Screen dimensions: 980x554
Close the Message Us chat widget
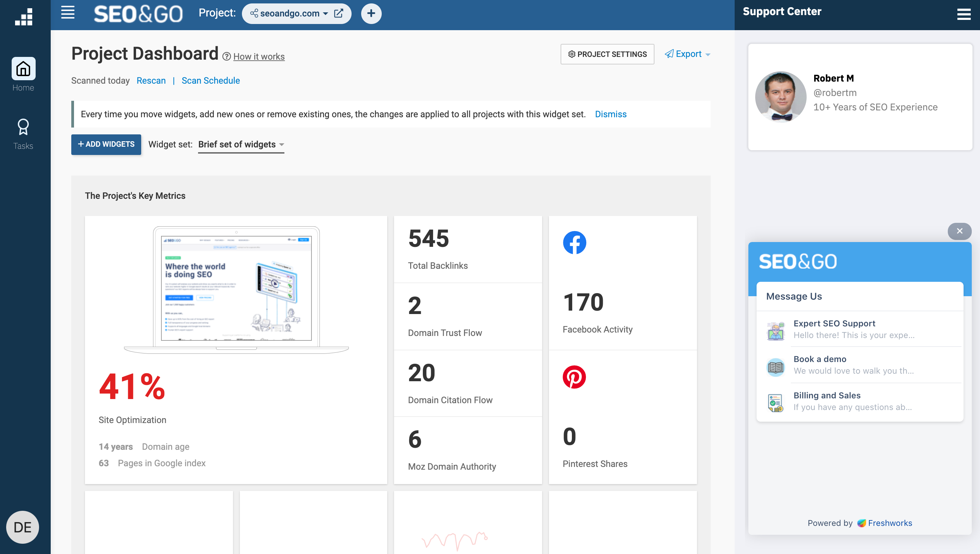pos(959,231)
